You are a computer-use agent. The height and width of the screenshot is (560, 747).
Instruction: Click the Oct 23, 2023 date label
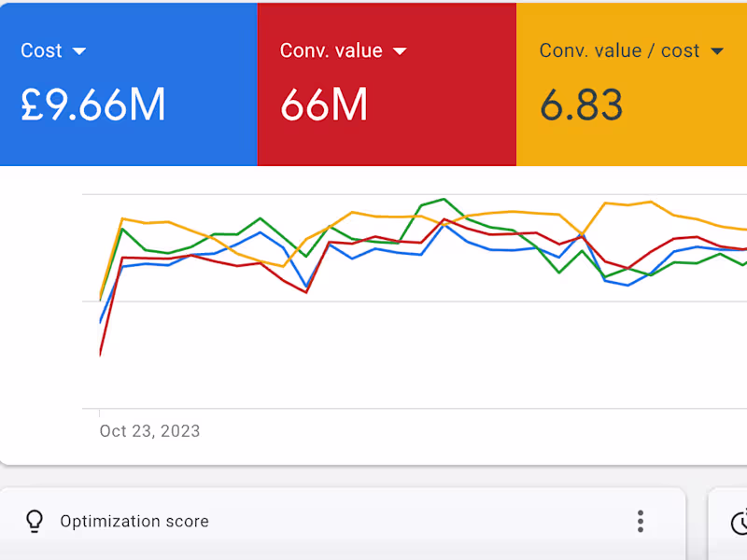coord(149,430)
